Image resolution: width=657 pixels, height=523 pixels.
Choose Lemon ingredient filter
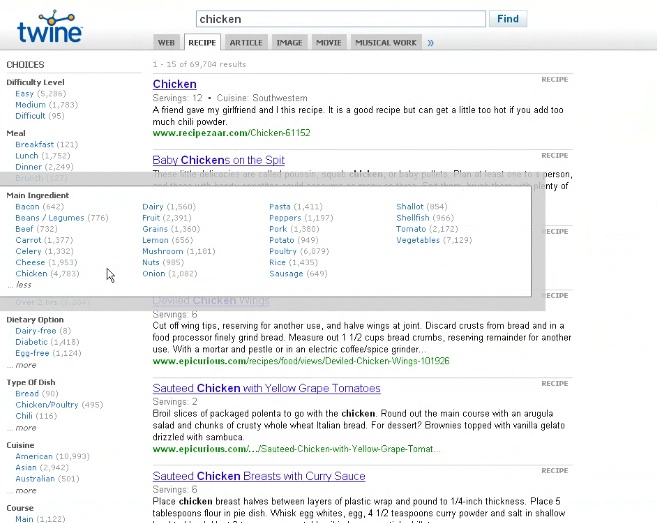155,240
